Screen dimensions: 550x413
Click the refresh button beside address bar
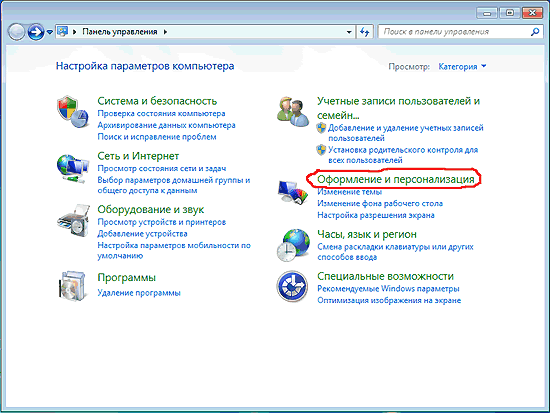[365, 32]
